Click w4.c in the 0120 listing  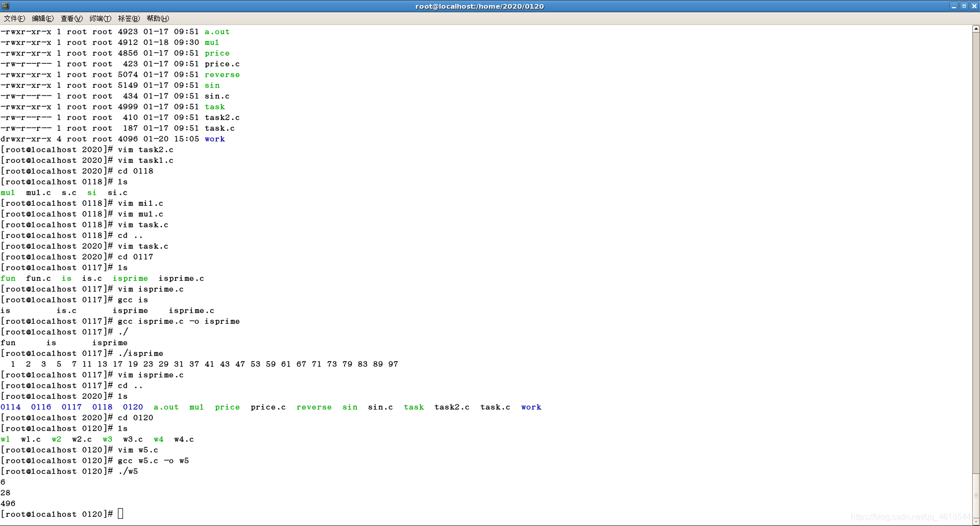[x=184, y=439]
